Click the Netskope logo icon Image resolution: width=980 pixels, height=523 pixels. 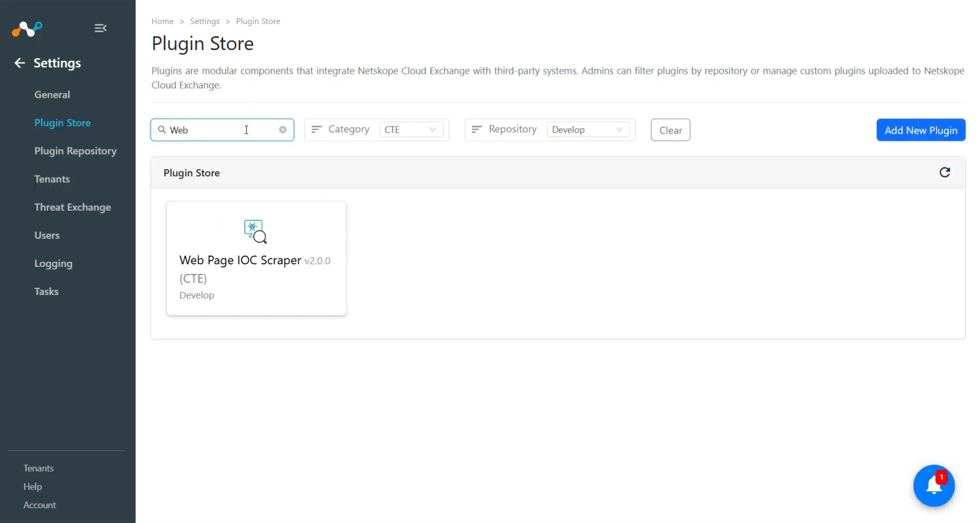[27, 29]
